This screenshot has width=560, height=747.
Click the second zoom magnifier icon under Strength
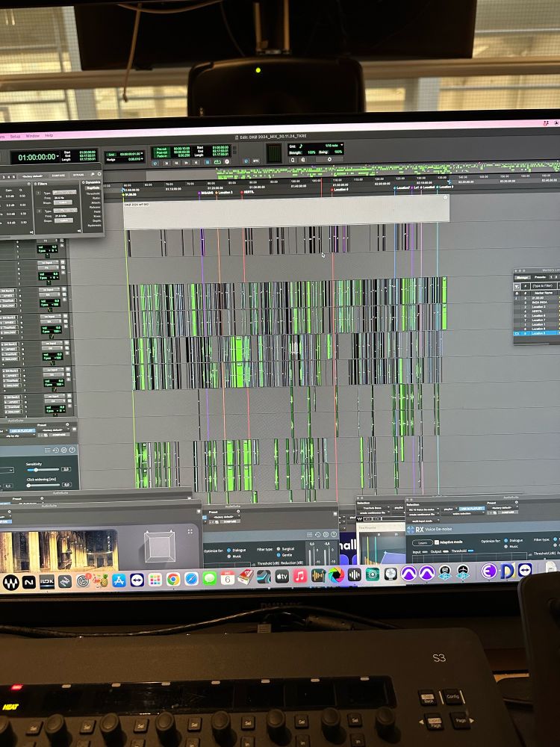(302, 160)
